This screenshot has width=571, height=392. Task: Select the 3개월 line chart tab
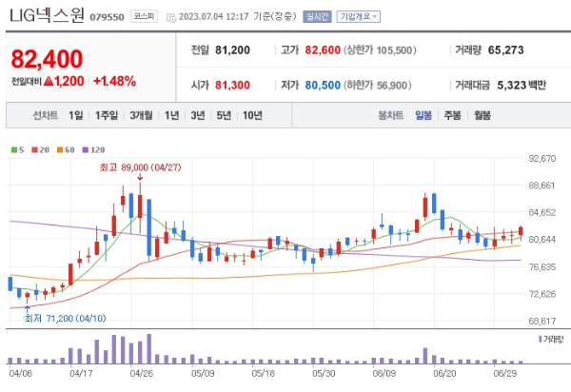[141, 115]
